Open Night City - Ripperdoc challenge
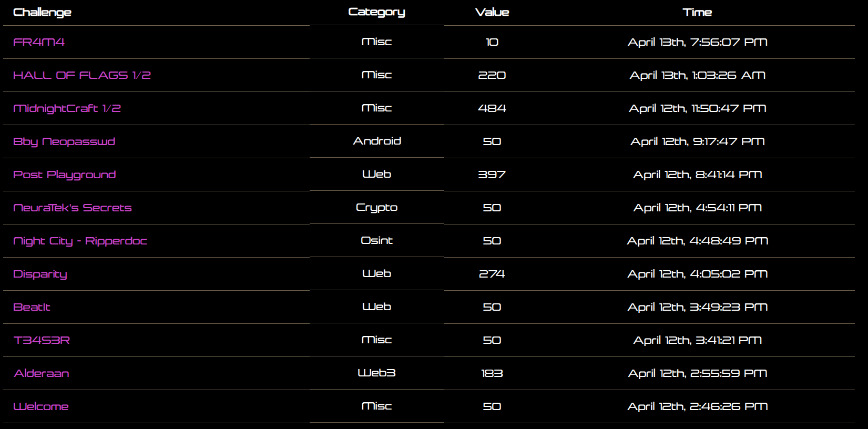The height and width of the screenshot is (429, 868). coord(80,241)
